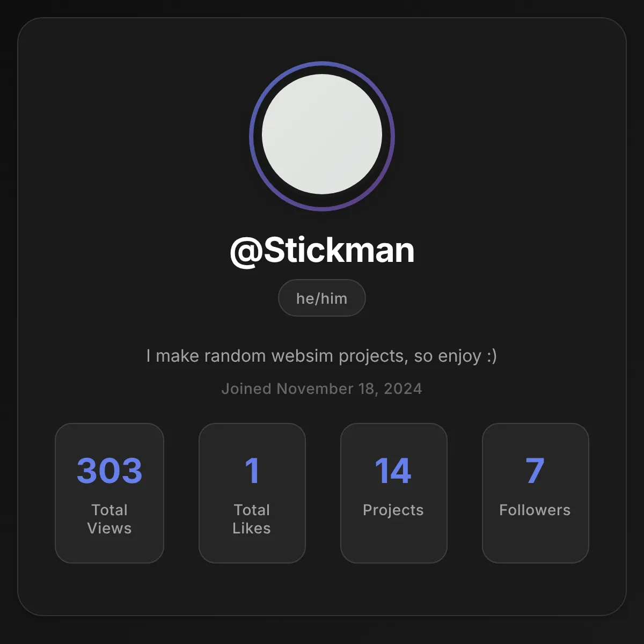Click the round profile avatar image

pyautogui.click(x=322, y=134)
